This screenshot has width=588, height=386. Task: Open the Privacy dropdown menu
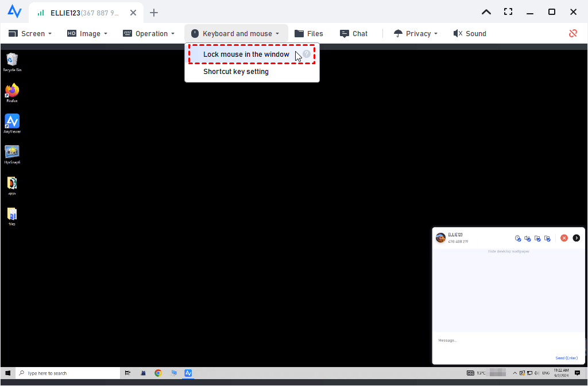[416, 34]
